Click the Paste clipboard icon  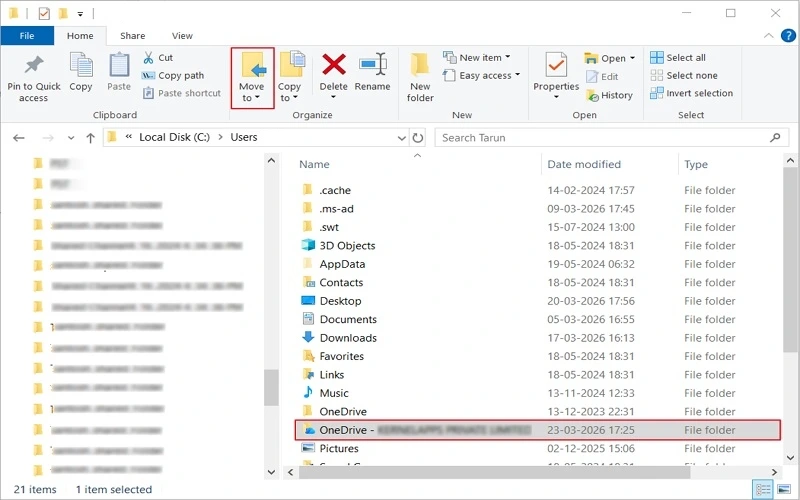tap(119, 72)
